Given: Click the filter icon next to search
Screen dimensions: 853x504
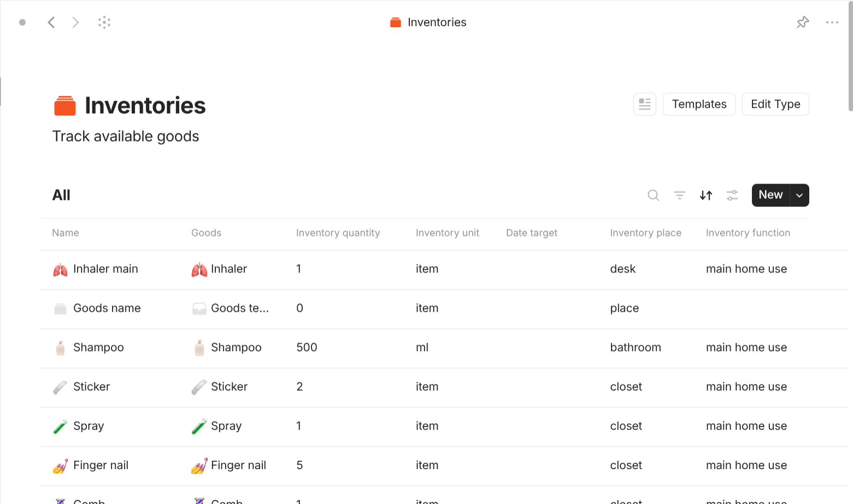Looking at the screenshot, I should (x=679, y=195).
